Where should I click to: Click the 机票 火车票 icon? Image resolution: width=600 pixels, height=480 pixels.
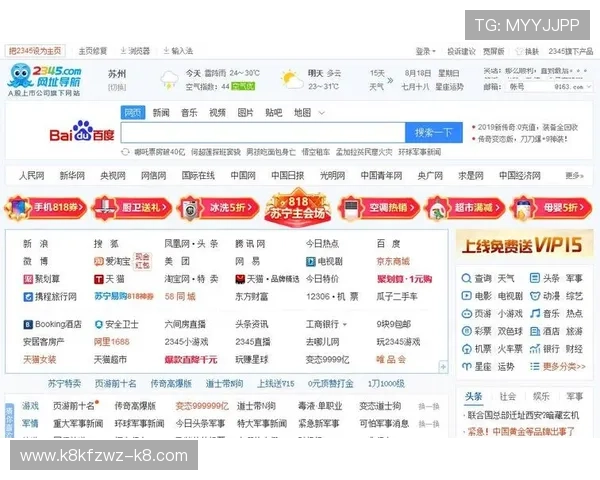click(x=466, y=349)
